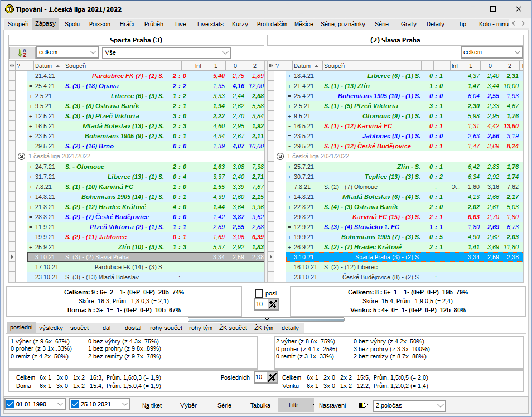Screen dimensions: 532x417
Task: Toggle the posl. checkbox
Action: point(259,293)
